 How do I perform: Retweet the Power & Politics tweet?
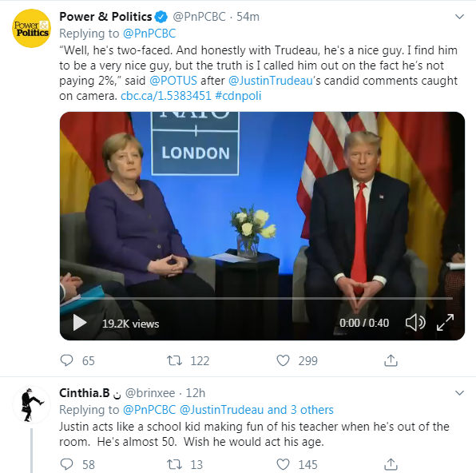175,360
